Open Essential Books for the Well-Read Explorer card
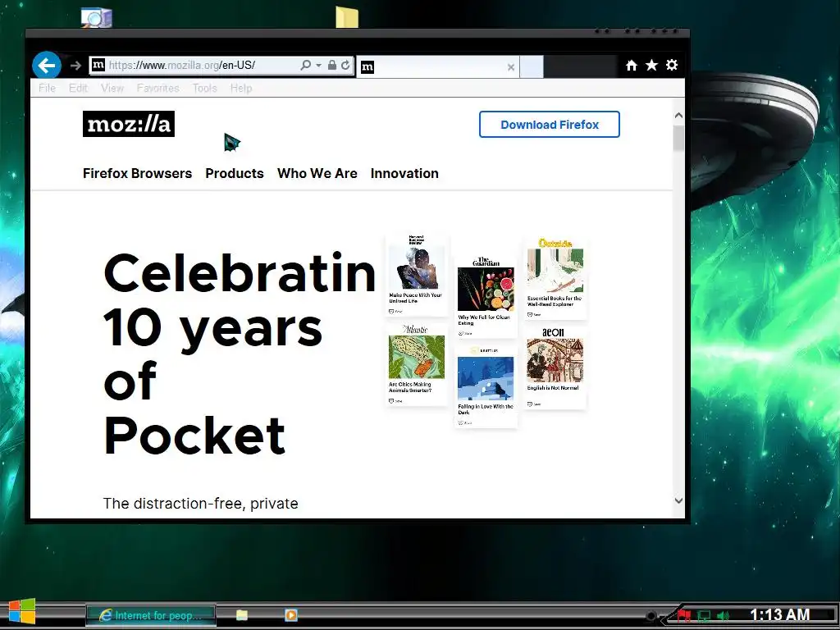The image size is (840, 630). 555,278
